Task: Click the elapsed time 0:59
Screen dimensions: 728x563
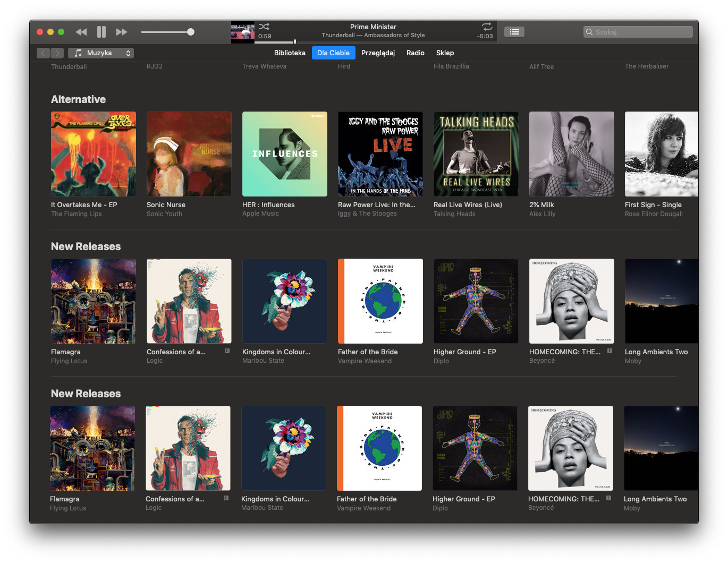Action: pos(265,36)
